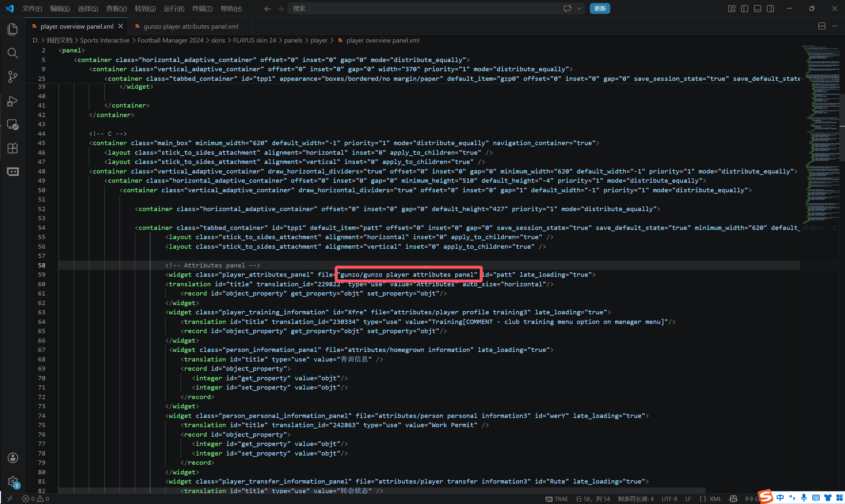Click the minimap code overview
The image size is (845, 504).
(x=821, y=136)
